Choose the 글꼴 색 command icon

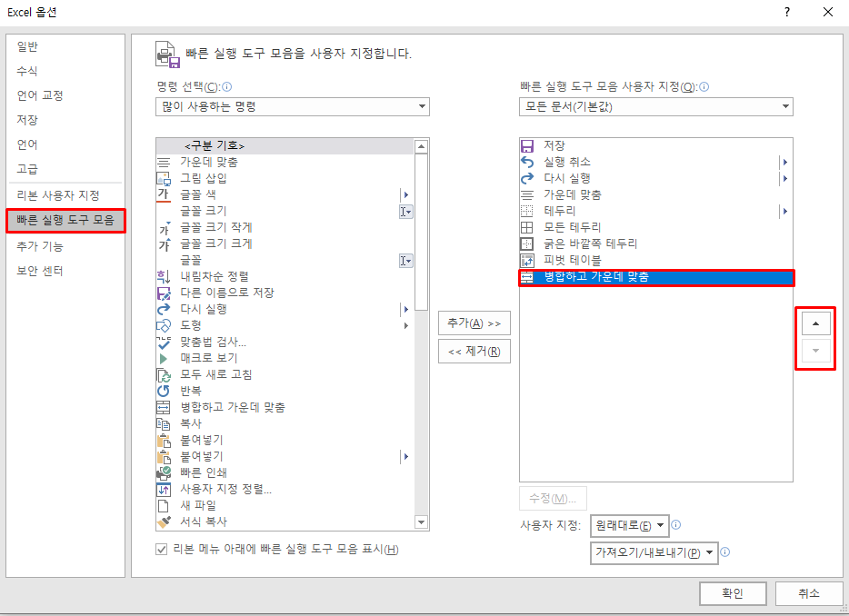pos(163,194)
